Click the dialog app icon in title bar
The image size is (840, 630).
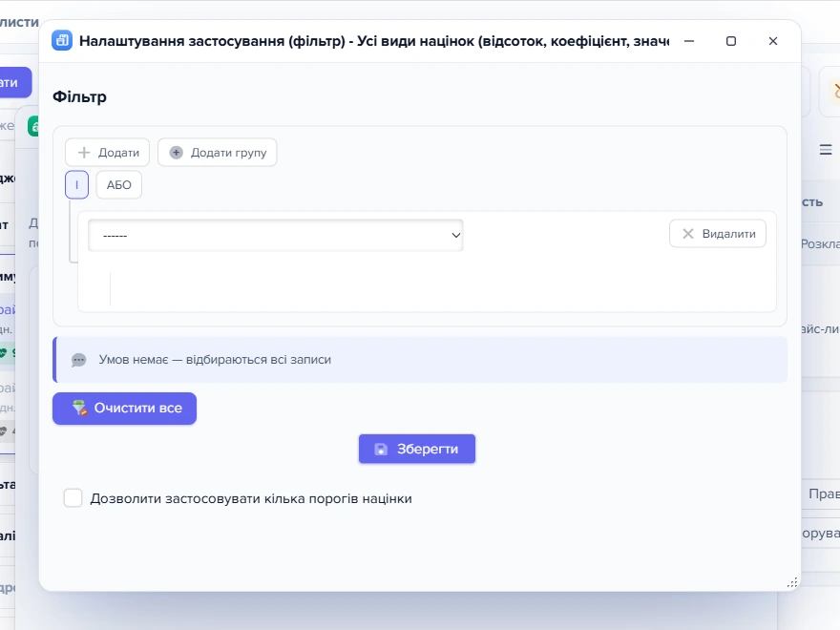click(62, 41)
